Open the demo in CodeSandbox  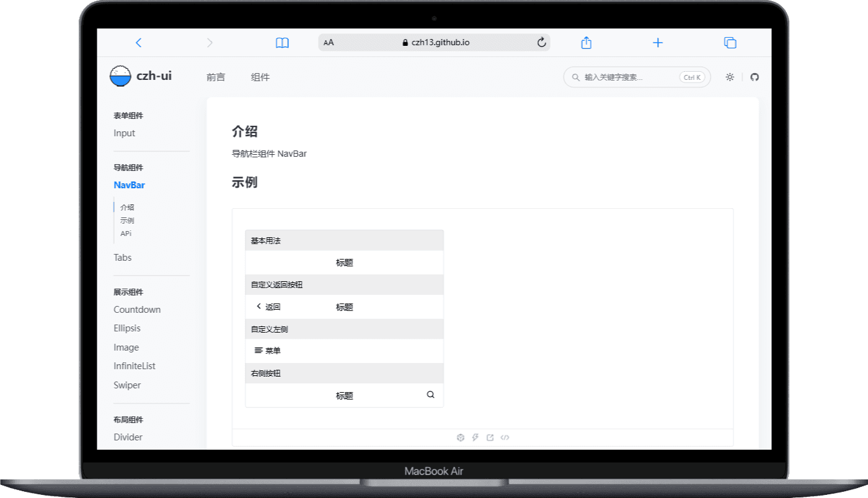click(x=460, y=437)
